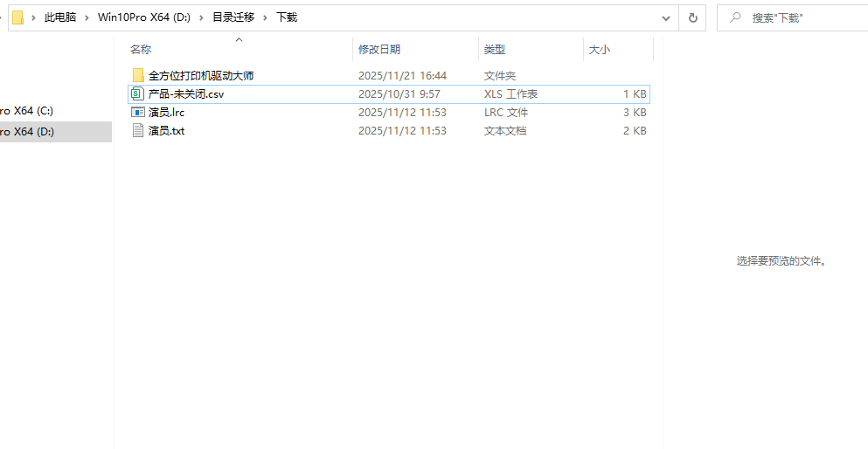Sort by 类型 column header
The image size is (868, 449).
495,50
